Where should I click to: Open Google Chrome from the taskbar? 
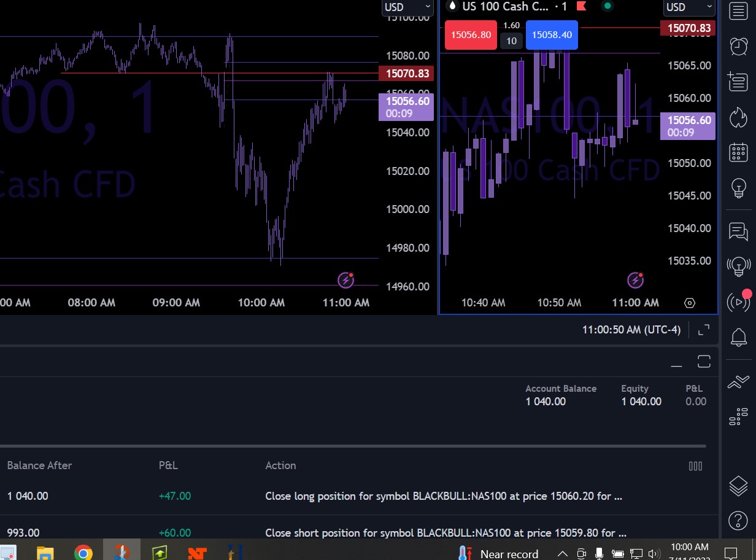[83, 553]
